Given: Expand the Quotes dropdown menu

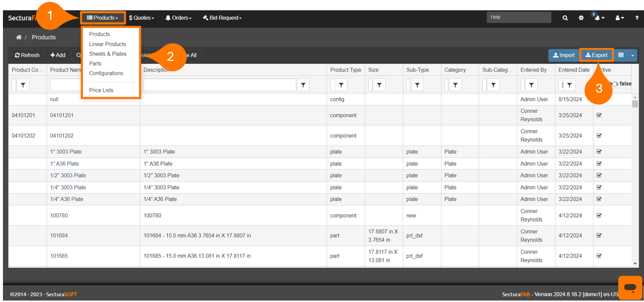Looking at the screenshot, I should click(x=141, y=18).
